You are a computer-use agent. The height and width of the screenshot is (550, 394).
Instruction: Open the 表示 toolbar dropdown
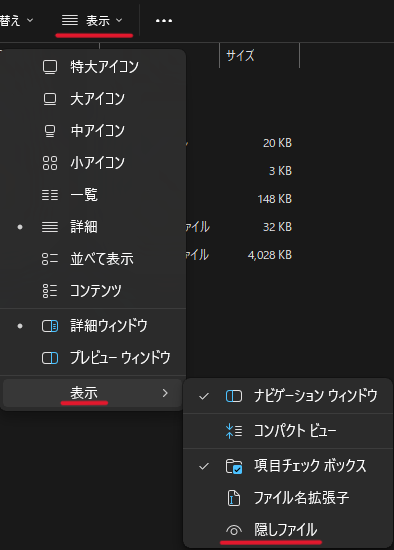(93, 21)
